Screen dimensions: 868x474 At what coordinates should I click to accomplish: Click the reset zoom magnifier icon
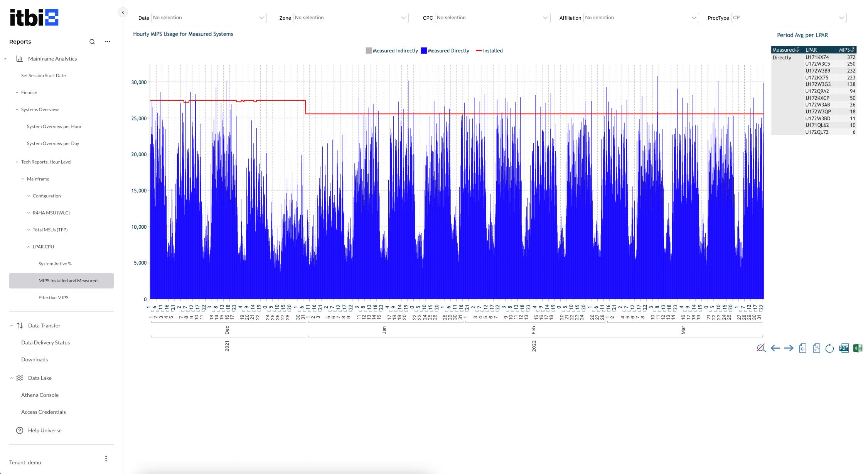tap(761, 348)
